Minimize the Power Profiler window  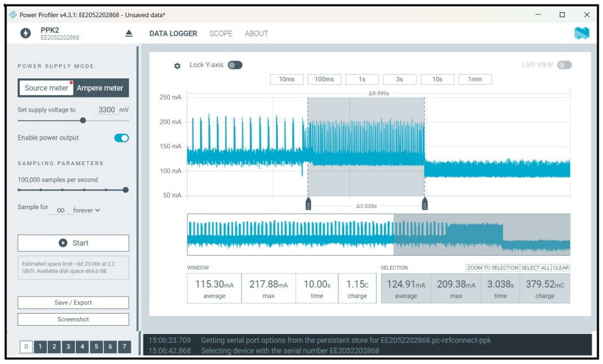coord(538,15)
